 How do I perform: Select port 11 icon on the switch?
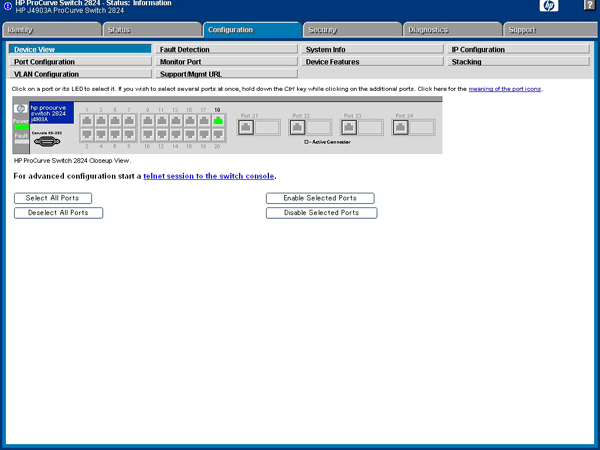click(x=162, y=121)
